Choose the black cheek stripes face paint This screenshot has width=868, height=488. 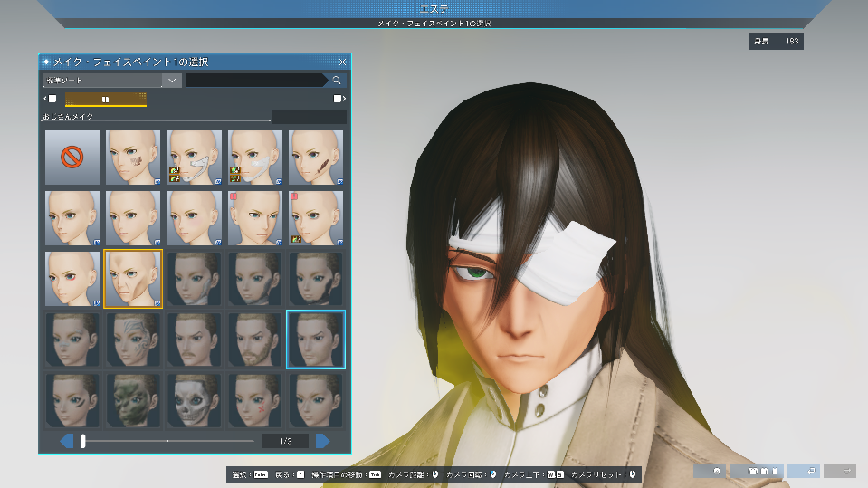(72, 400)
